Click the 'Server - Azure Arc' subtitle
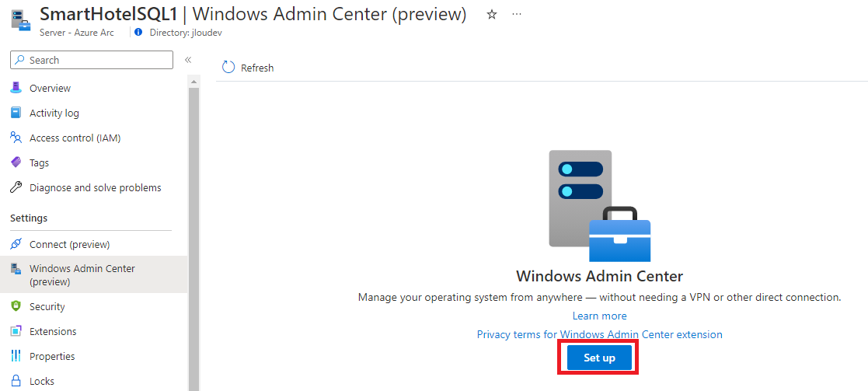 [x=77, y=32]
